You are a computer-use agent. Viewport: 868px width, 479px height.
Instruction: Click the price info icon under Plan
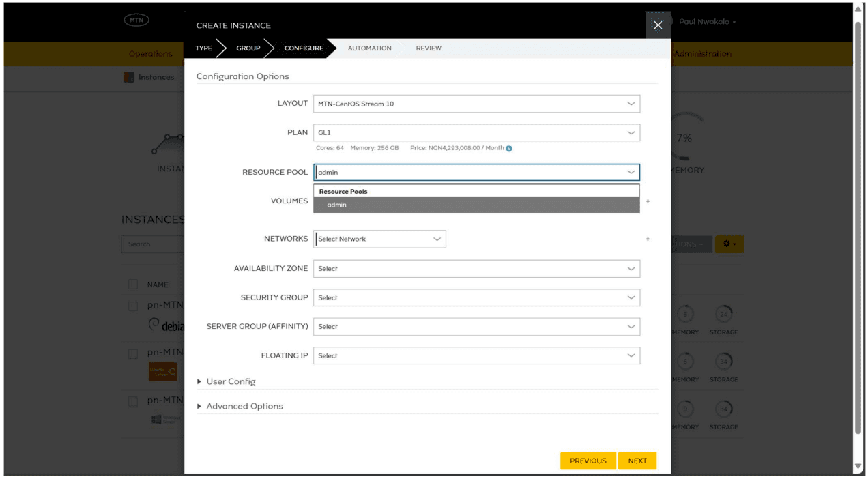coord(509,148)
